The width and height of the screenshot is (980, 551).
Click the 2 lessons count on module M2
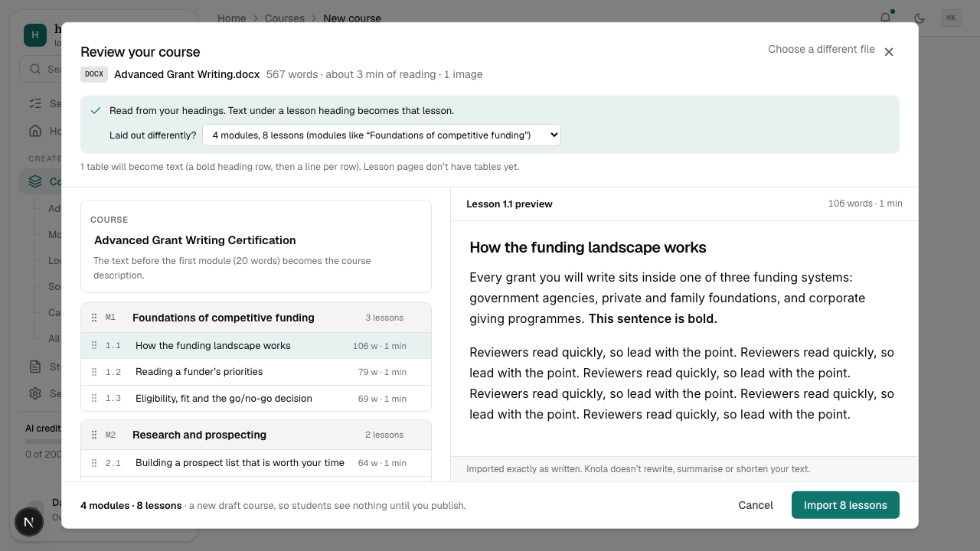(x=384, y=435)
